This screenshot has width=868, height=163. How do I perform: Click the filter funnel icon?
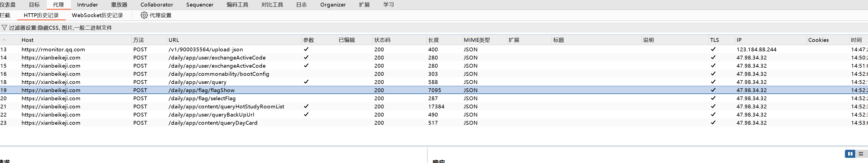(4, 27)
